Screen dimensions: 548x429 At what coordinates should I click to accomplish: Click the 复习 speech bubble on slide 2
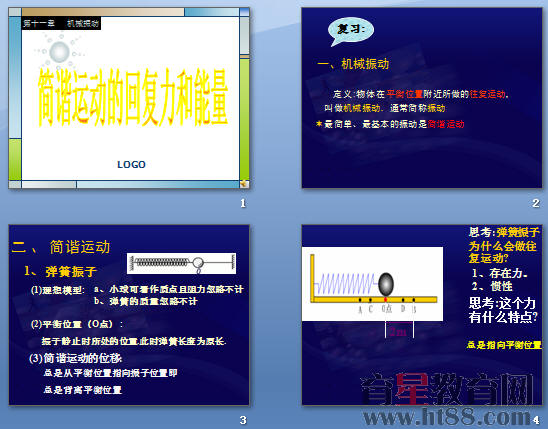(x=351, y=31)
